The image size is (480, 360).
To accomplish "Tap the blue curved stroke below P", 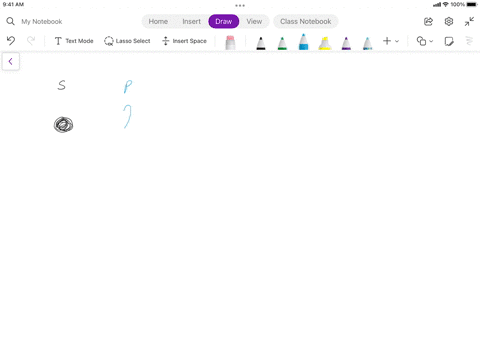I will click(x=128, y=116).
